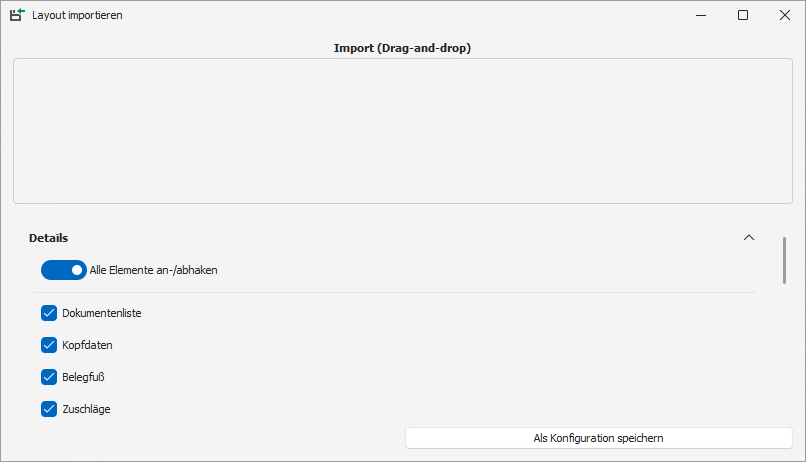Click the Details section heading

pos(48,238)
